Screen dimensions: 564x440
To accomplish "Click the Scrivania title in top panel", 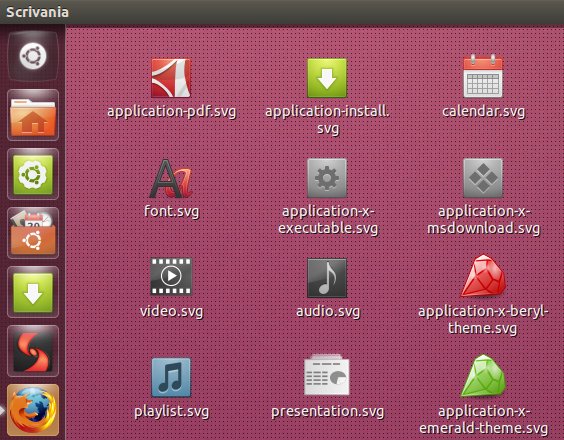I will (x=37, y=12).
